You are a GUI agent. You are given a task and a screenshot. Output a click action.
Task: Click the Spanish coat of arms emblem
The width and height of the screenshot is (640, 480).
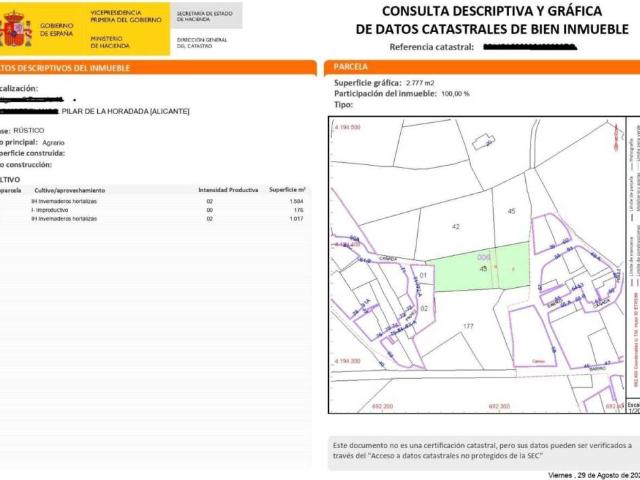(x=16, y=30)
